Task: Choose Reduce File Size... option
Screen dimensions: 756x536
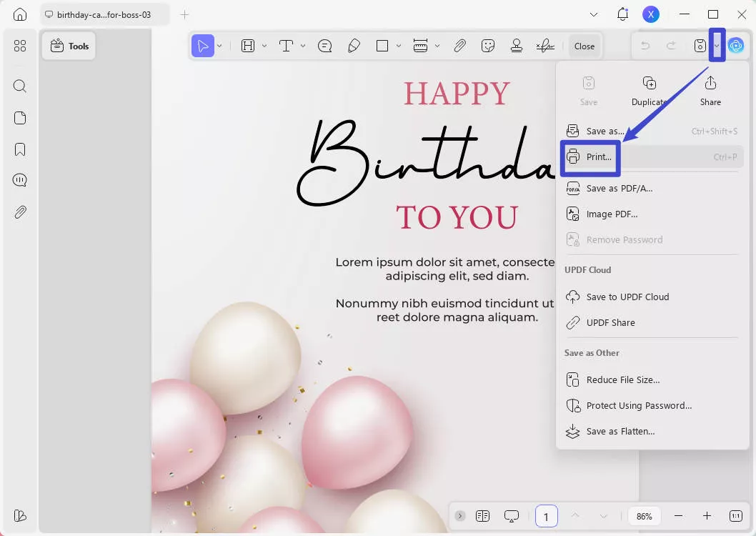Action: (652, 379)
